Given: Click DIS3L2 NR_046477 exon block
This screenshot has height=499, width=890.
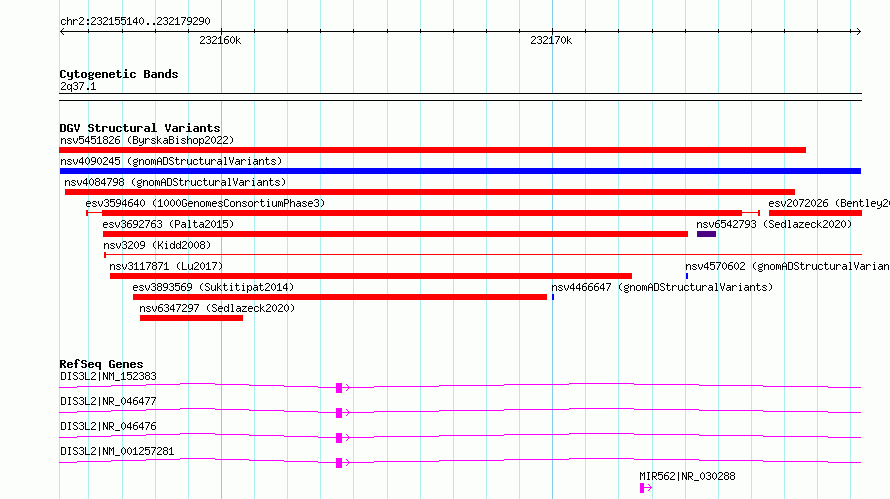Looking at the screenshot, I should (339, 413).
